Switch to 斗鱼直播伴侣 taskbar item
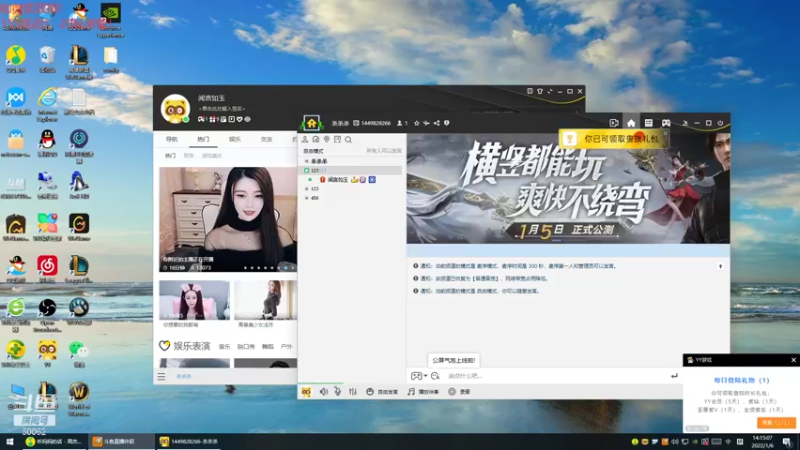Screen dimensions: 800x450 [x=121, y=441]
